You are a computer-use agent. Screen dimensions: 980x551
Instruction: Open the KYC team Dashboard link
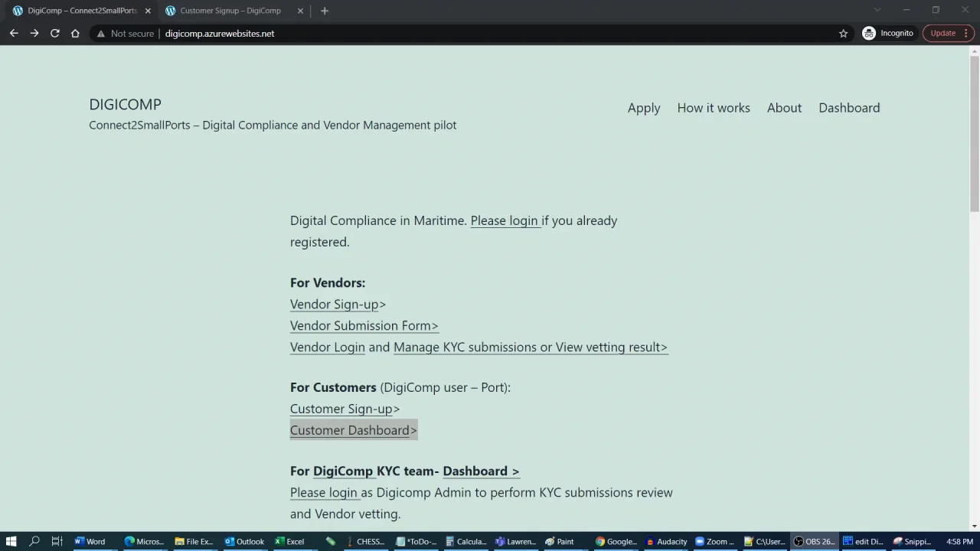(x=481, y=471)
